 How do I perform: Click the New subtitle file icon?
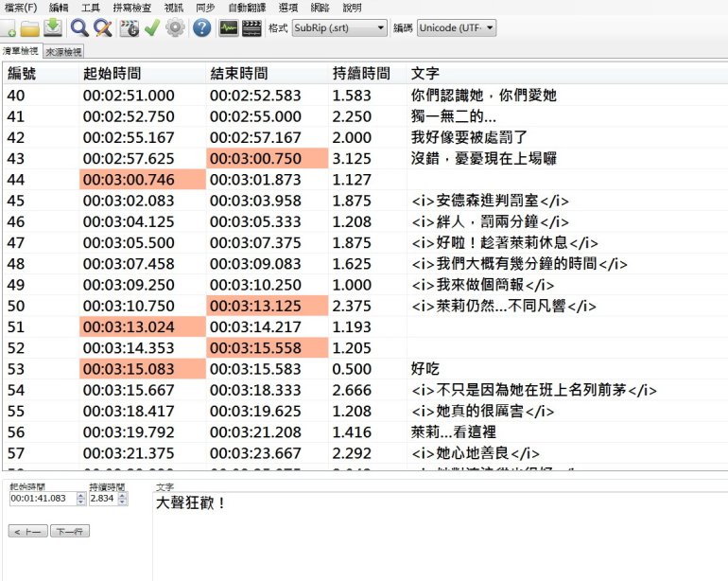pos(8,28)
